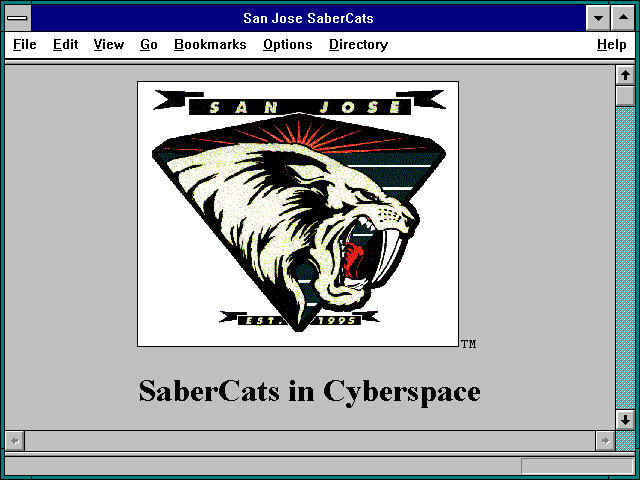
Task: Open the View menu
Action: coord(109,44)
